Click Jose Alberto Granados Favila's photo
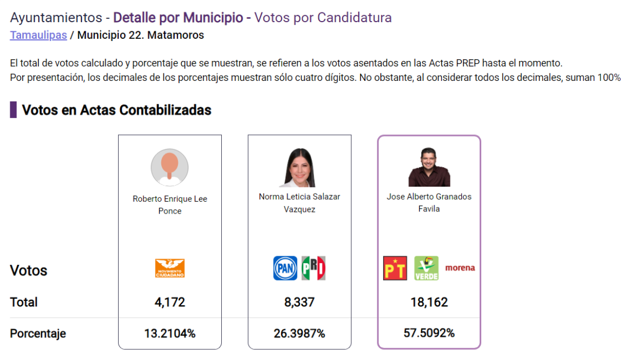This screenshot has width=621, height=364. (x=429, y=165)
